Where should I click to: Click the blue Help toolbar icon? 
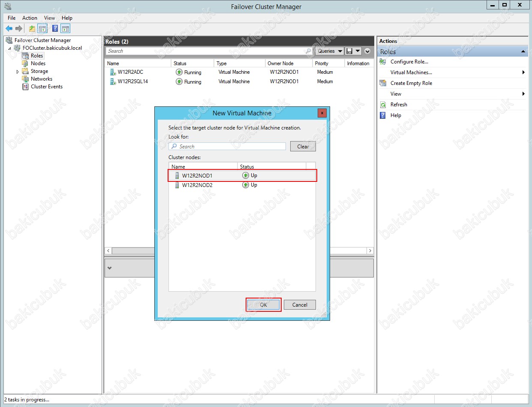pos(55,29)
